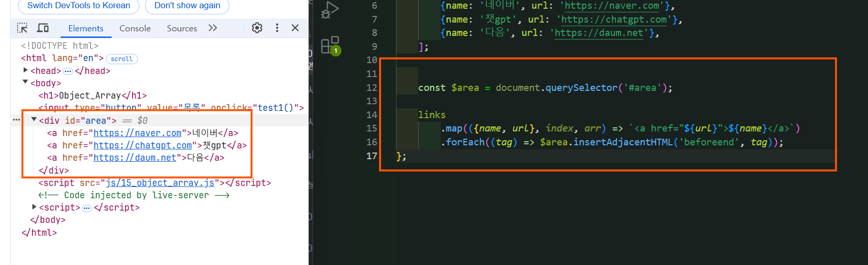Open the js/15_object_array.js script source link
The width and height of the screenshot is (868, 265).
(x=160, y=183)
